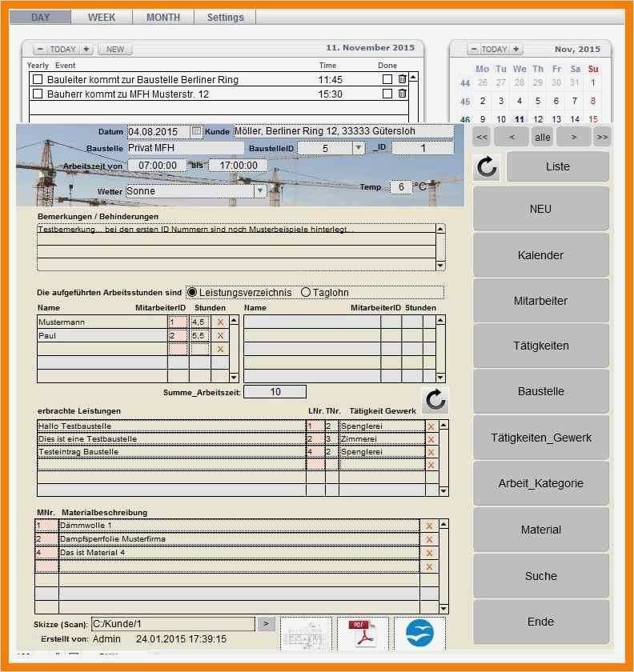
Task: Switch to DAY tab
Action: (x=40, y=17)
